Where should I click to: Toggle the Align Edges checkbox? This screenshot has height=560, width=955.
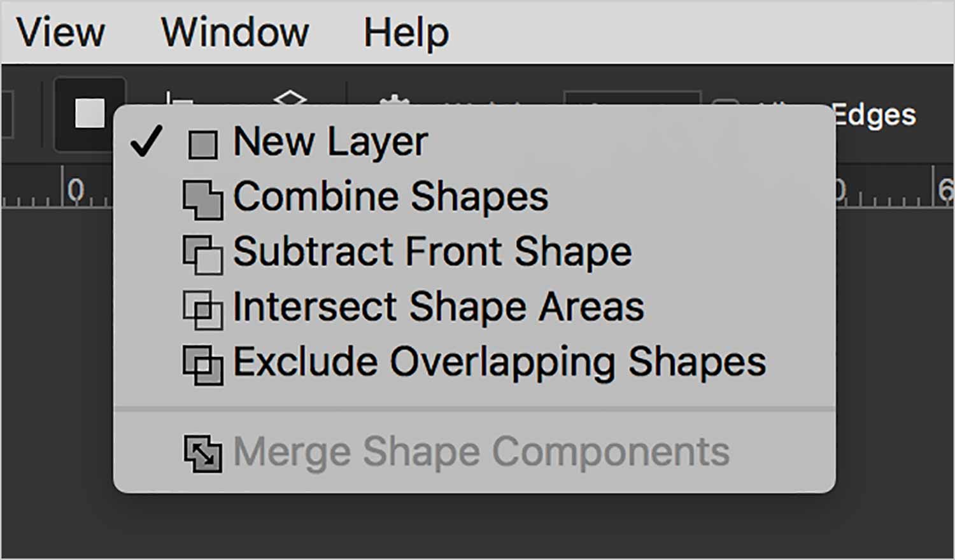click(x=726, y=102)
